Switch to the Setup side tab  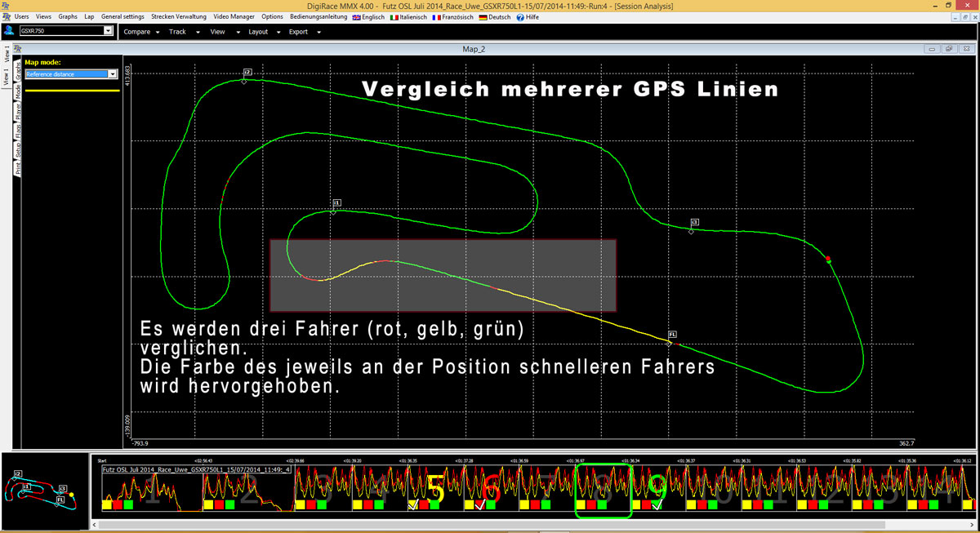coord(17,149)
